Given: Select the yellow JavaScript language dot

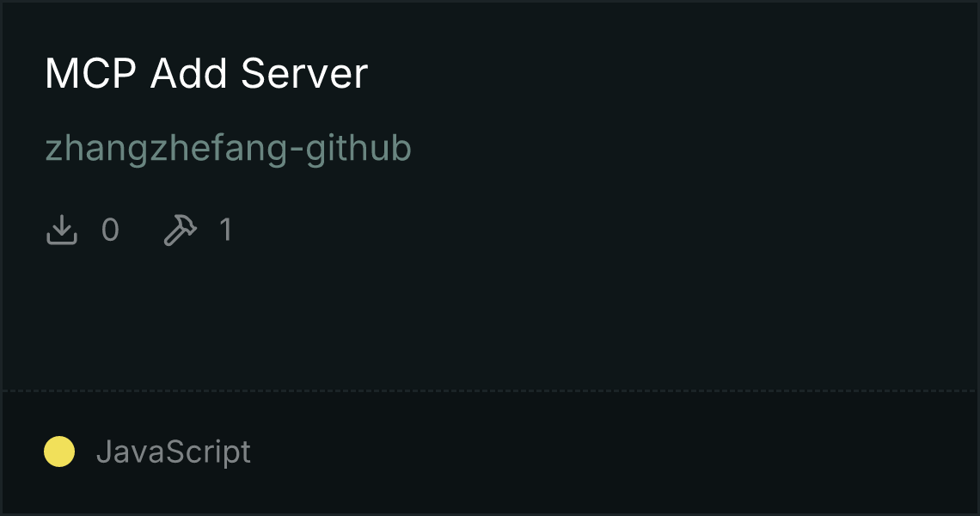Looking at the screenshot, I should [x=59, y=451].
